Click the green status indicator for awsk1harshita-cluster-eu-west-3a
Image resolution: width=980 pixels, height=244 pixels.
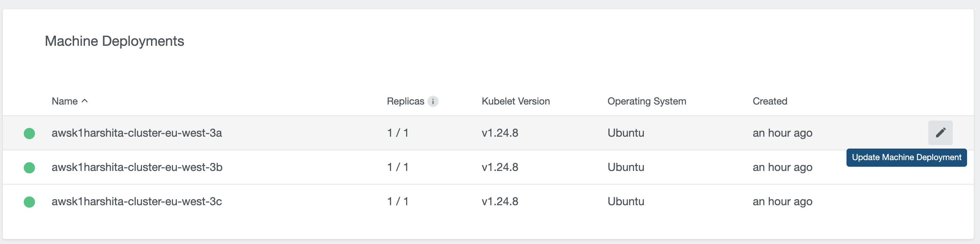coord(30,132)
